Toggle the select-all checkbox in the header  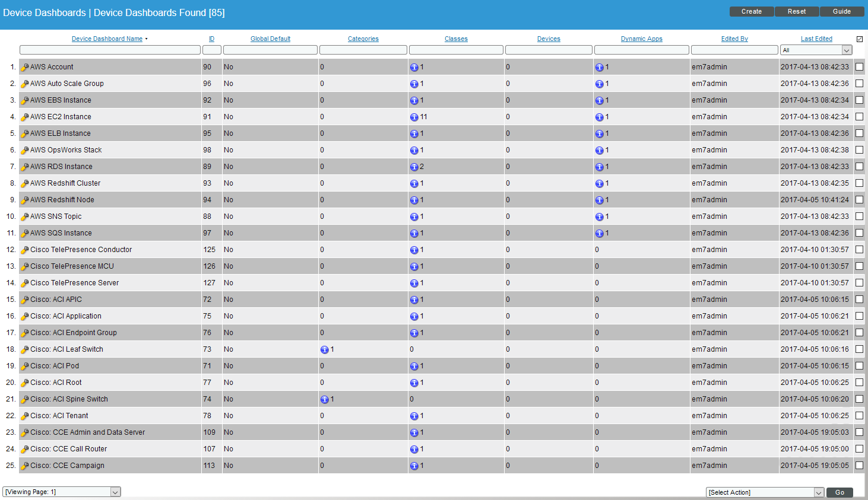click(859, 39)
